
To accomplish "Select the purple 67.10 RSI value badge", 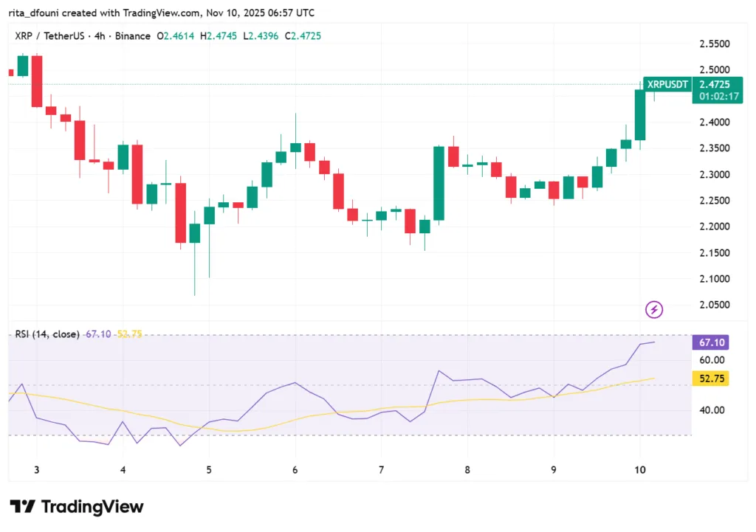I will pyautogui.click(x=711, y=342).
